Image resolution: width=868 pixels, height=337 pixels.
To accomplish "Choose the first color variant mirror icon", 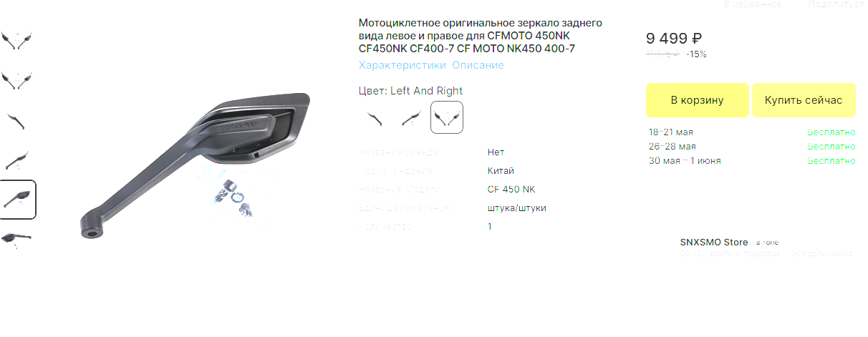I will click(375, 117).
